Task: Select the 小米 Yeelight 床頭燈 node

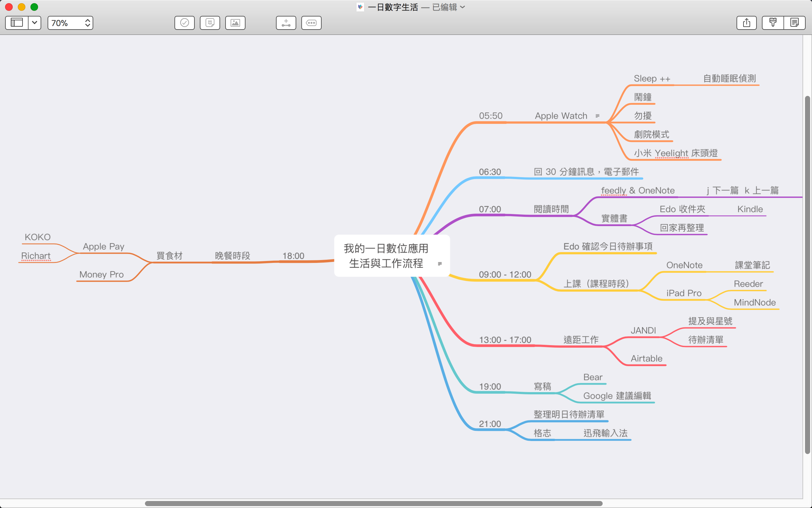Action: (x=676, y=153)
